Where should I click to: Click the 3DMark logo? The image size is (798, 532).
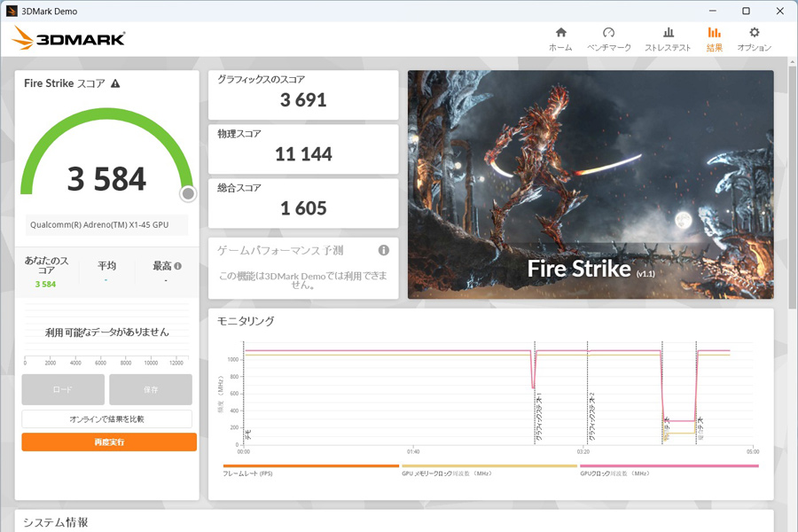click(x=68, y=38)
